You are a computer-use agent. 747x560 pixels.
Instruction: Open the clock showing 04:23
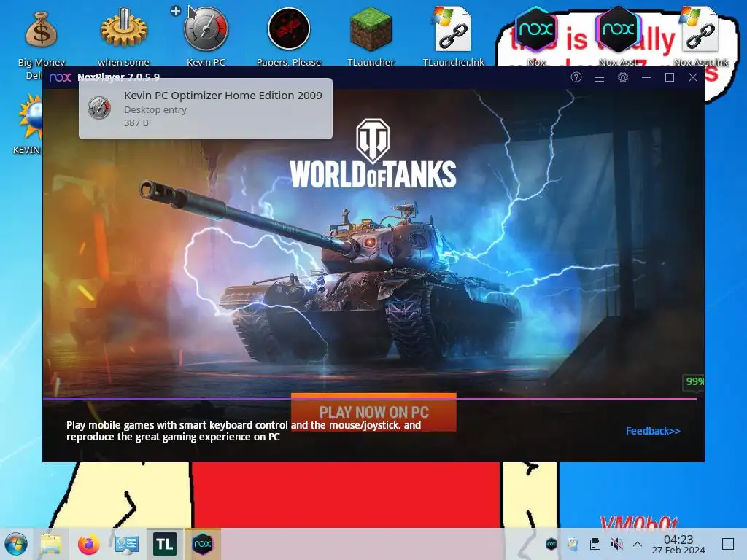678,544
